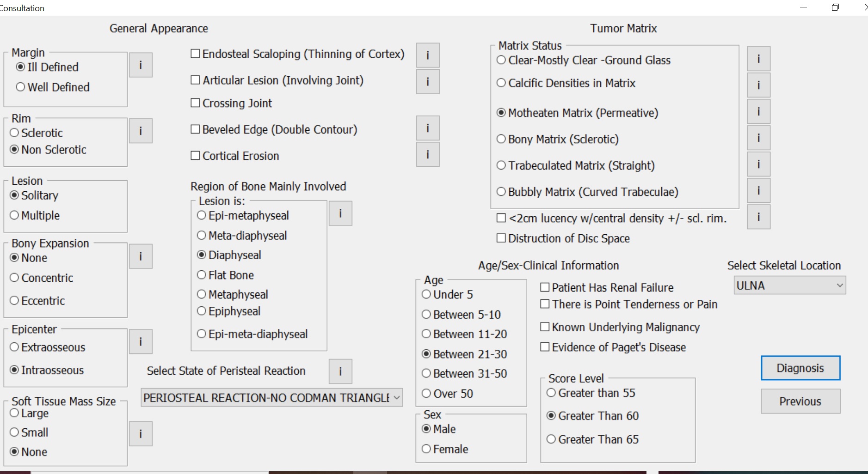Show info for Bony Matrix (Sclerotic)

[759, 138]
